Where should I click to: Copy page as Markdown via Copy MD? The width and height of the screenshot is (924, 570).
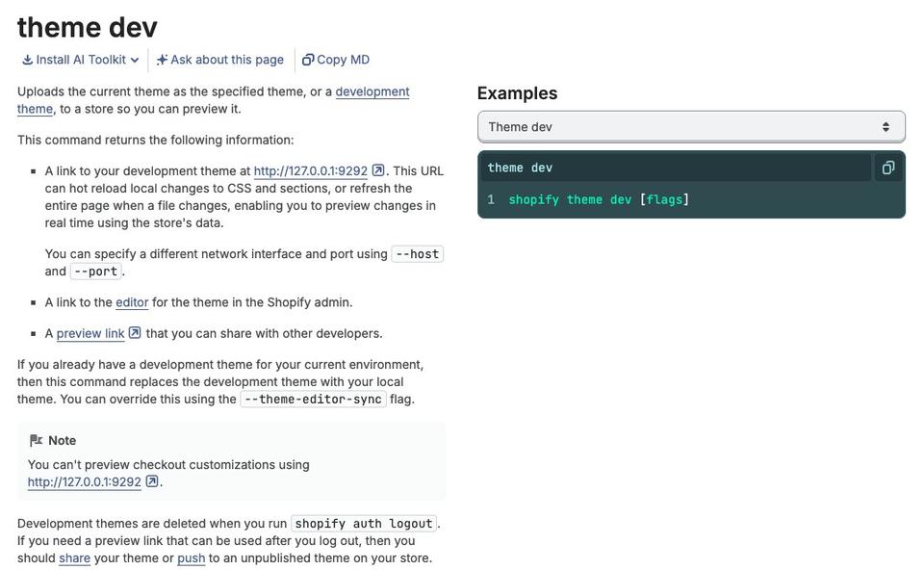coord(336,60)
